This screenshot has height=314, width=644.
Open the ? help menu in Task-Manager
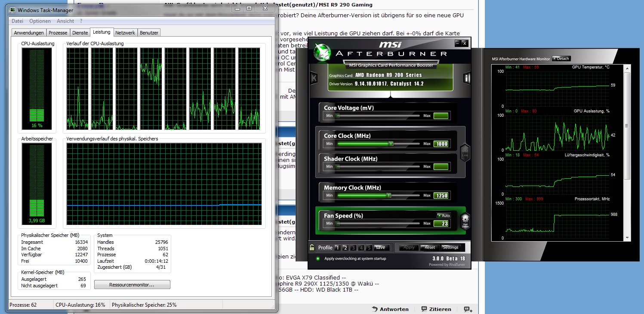point(81,21)
